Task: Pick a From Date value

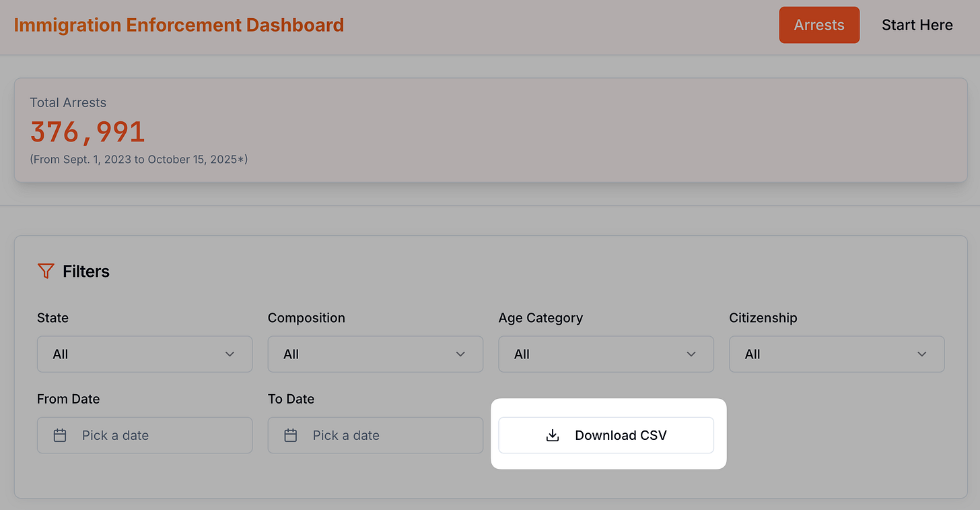Action: [x=145, y=435]
